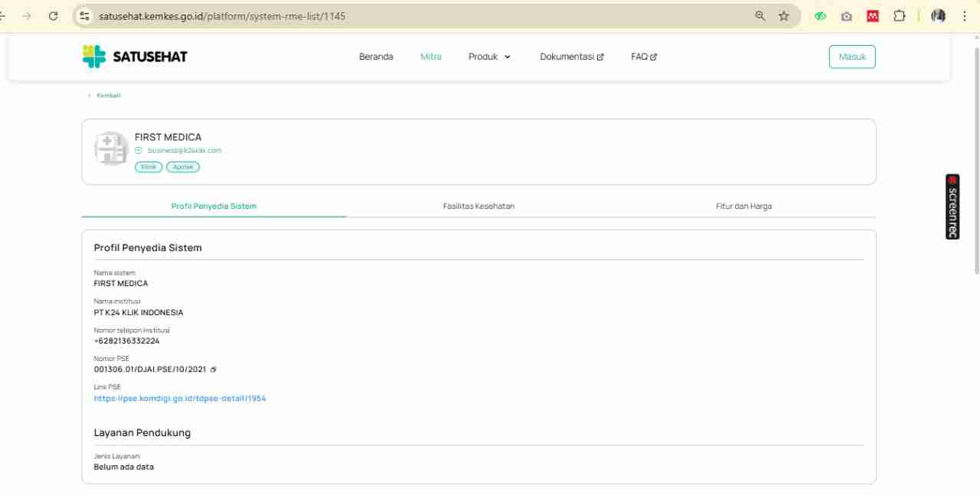This screenshot has width=980, height=495.
Task: Click the Kembali back link
Action: pyautogui.click(x=107, y=96)
